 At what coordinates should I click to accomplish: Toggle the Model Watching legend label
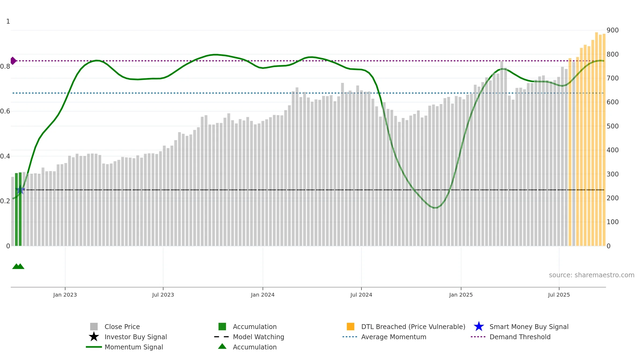[258, 337]
